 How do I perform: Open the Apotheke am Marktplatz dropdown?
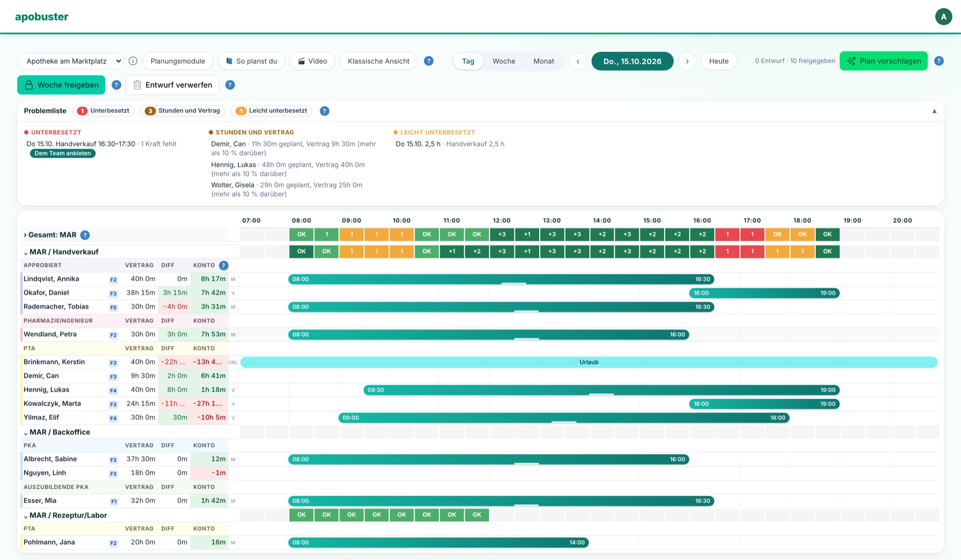(x=71, y=61)
